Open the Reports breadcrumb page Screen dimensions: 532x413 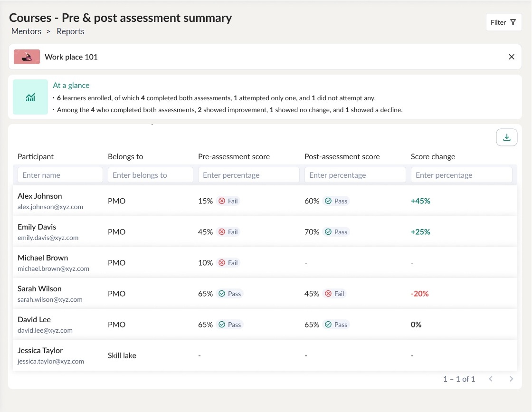click(70, 31)
